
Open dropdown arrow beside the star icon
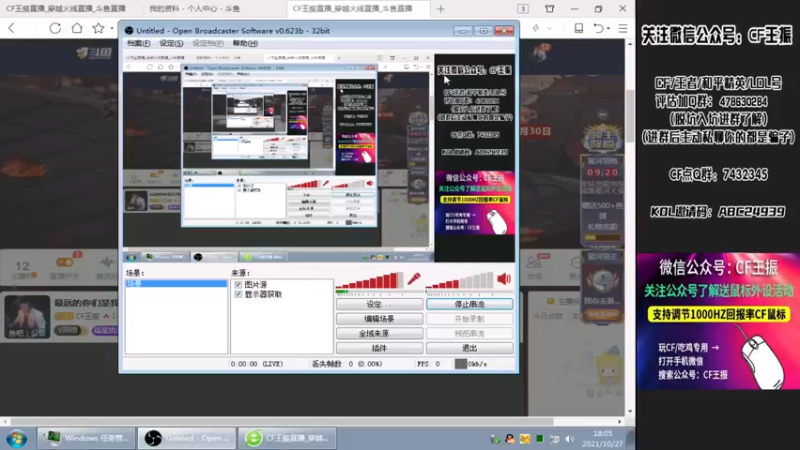click(x=112, y=29)
